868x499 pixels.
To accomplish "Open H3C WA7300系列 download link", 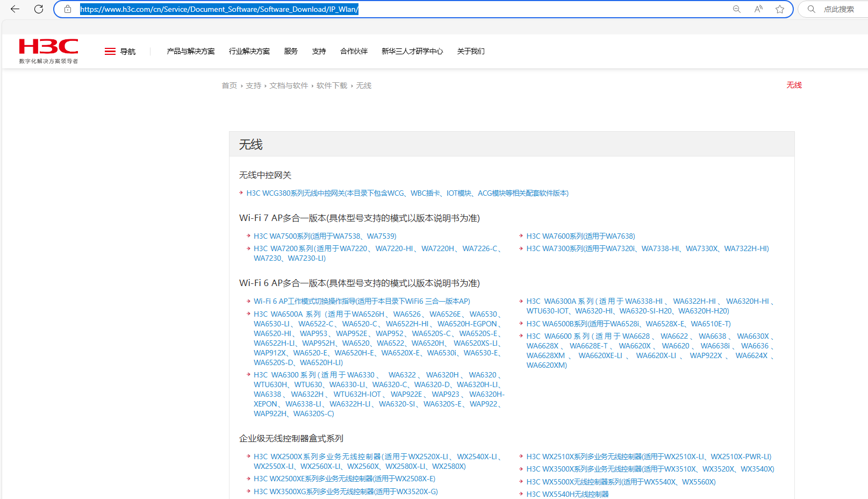I will coord(648,248).
